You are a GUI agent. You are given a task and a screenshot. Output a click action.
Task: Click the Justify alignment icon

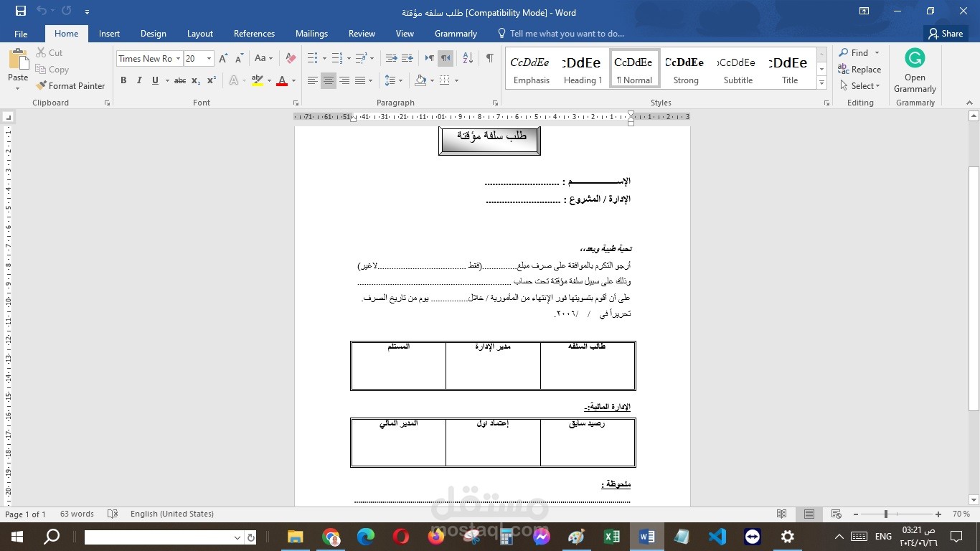click(x=360, y=80)
